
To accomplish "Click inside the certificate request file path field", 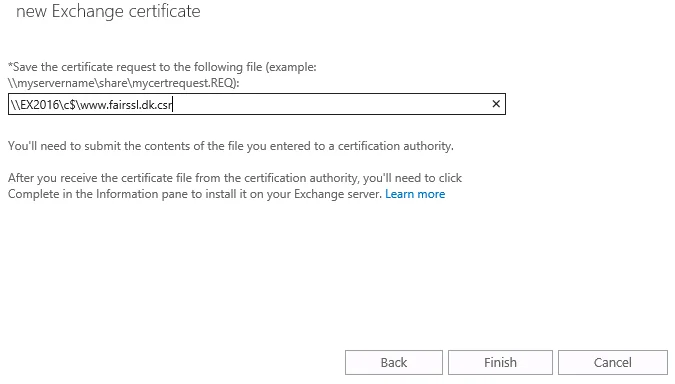I will coord(257,104).
